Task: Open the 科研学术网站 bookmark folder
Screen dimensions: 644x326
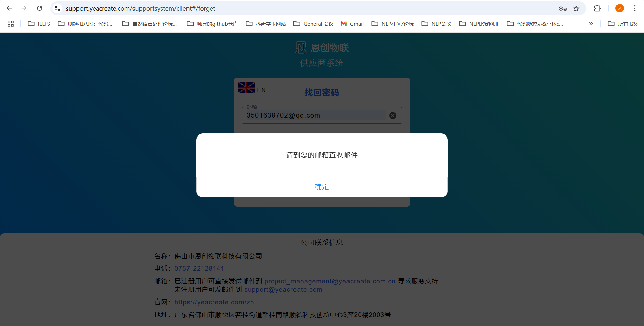Action: (266, 24)
